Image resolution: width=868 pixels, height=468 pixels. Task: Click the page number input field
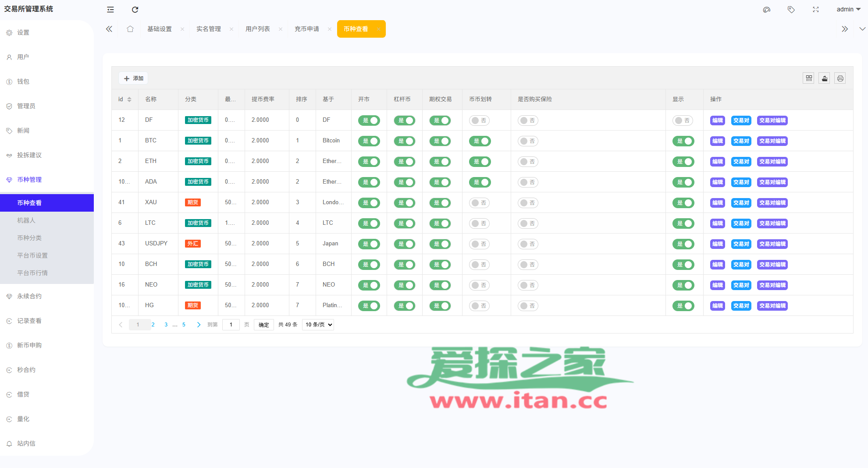point(231,325)
